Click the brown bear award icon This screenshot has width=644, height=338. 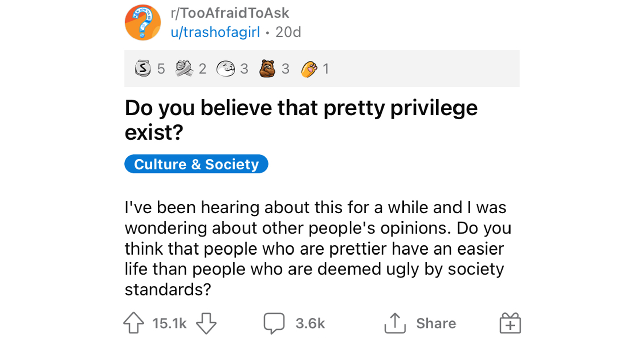(x=267, y=68)
